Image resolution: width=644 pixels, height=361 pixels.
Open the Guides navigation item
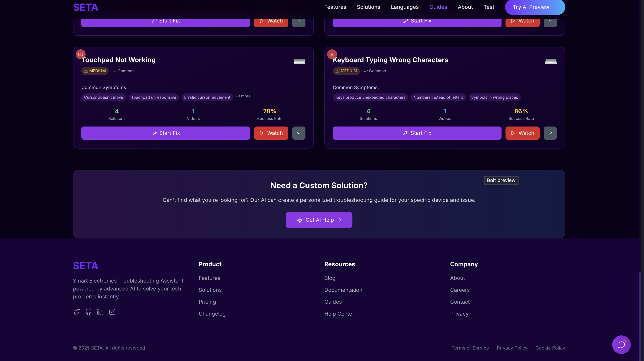[x=438, y=7]
